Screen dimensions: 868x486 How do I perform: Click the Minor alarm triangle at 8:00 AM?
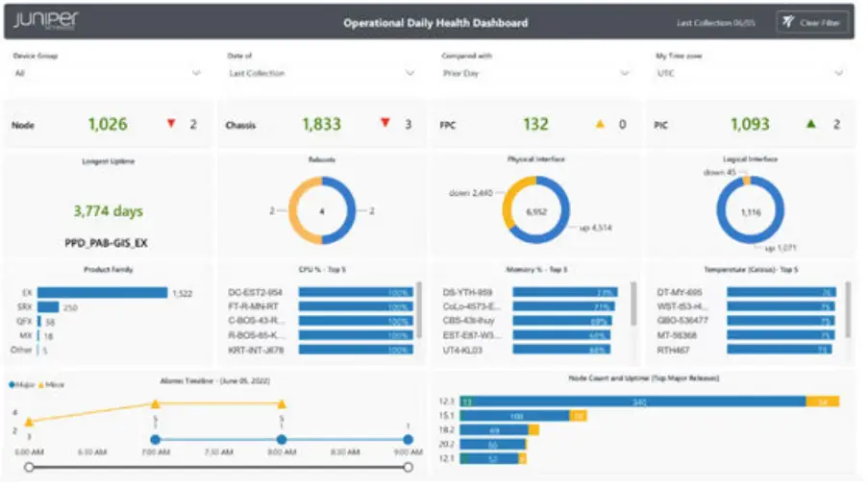282,404
